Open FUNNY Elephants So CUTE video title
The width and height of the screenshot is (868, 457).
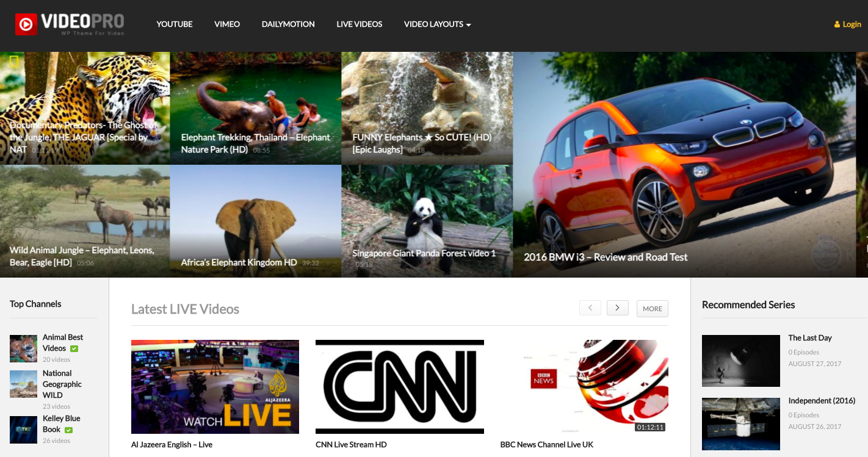click(x=422, y=143)
